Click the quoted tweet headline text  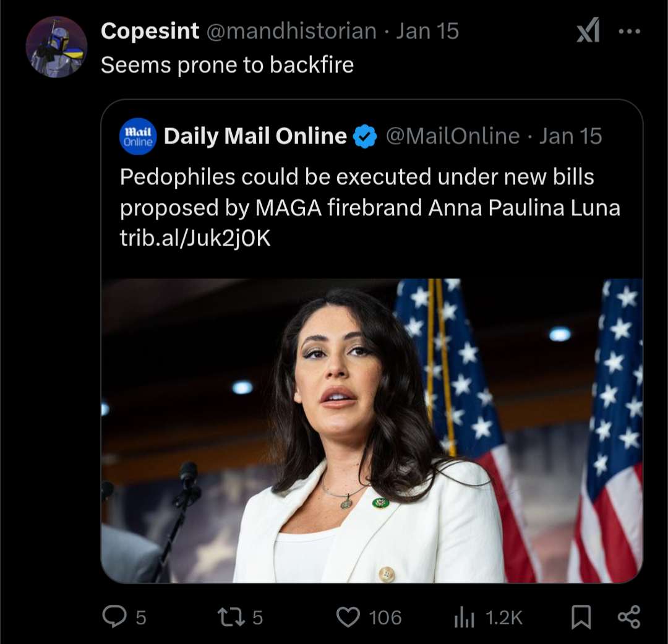tap(370, 192)
